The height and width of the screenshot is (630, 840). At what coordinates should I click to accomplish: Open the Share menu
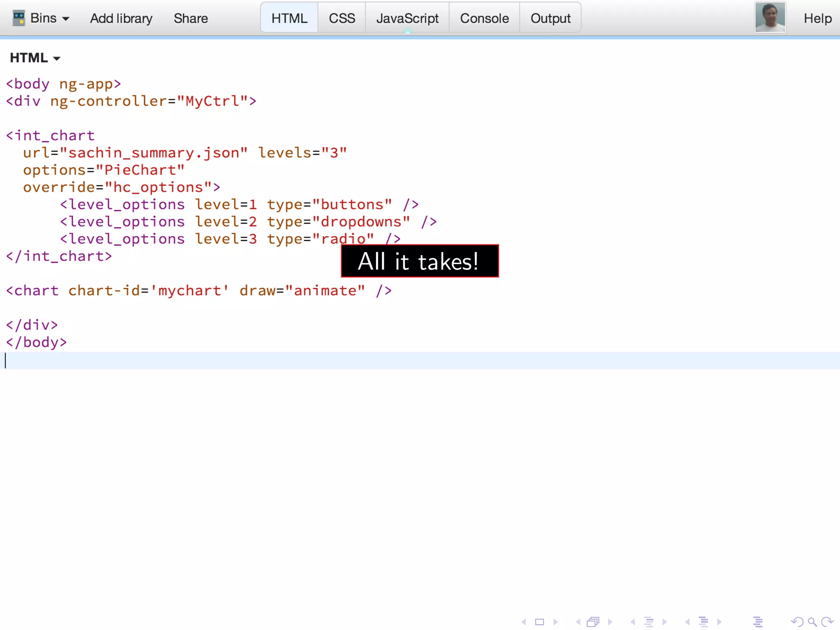point(191,18)
